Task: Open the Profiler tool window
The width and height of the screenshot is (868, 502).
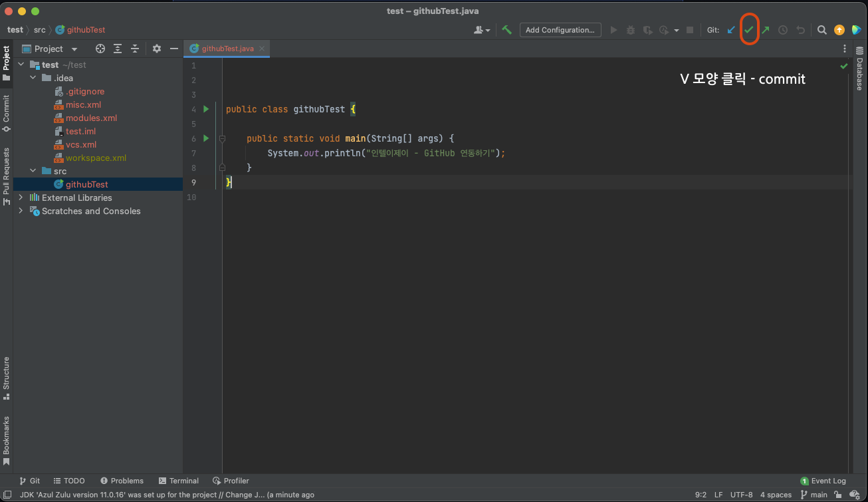Action: click(x=231, y=481)
